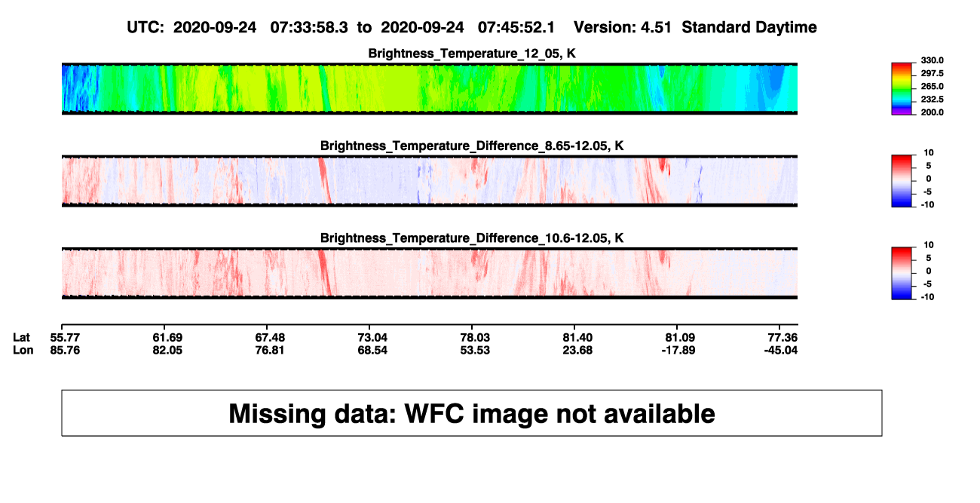Click the 10 label on the 8.65-12.05 colorbar
980x503 pixels.
[x=929, y=152]
